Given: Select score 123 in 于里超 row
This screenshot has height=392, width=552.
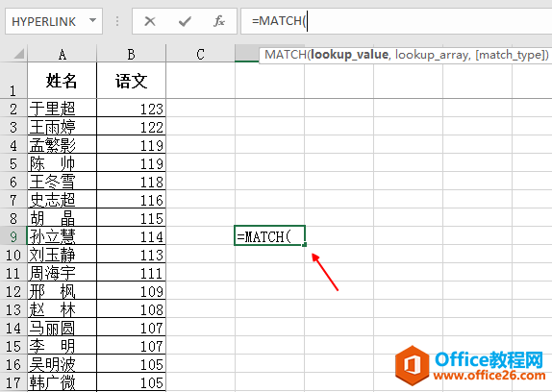Looking at the screenshot, I should [131, 108].
